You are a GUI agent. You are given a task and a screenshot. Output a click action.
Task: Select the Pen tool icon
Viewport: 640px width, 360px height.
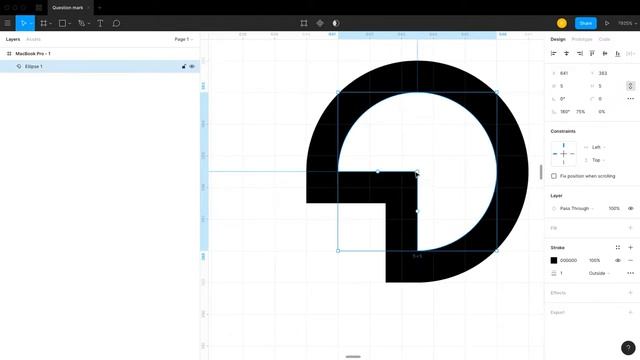(x=81, y=23)
